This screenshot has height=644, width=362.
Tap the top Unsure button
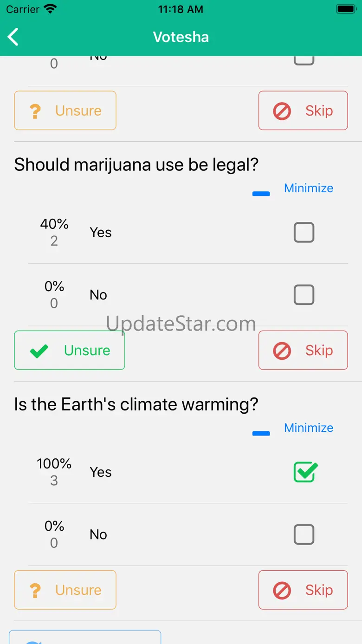coord(65,111)
